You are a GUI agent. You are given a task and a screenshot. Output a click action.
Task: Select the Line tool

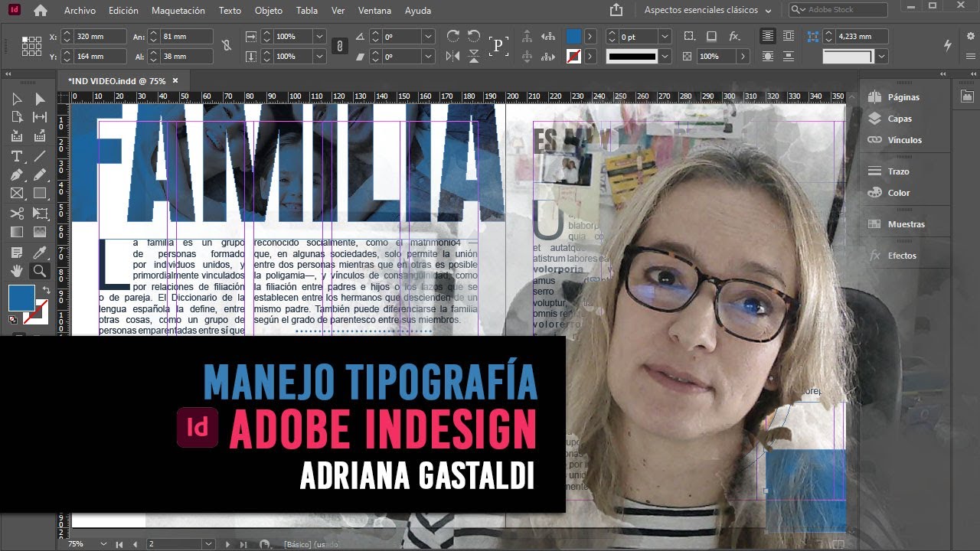tap(40, 156)
